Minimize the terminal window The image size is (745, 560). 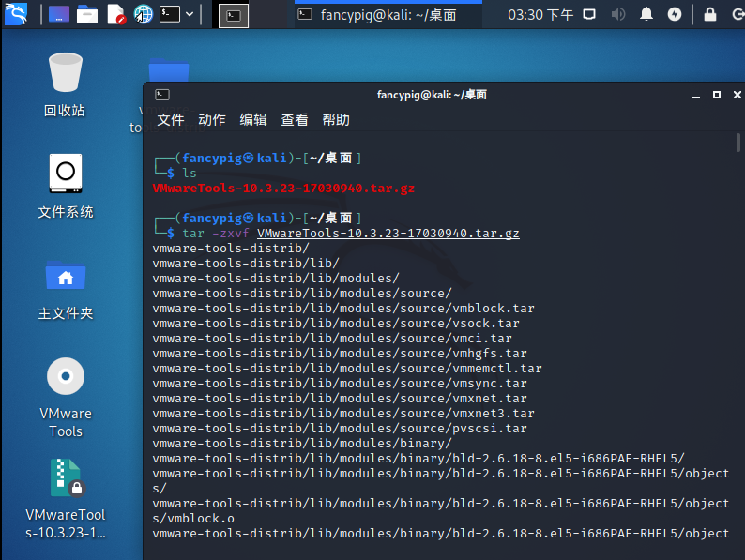point(696,95)
